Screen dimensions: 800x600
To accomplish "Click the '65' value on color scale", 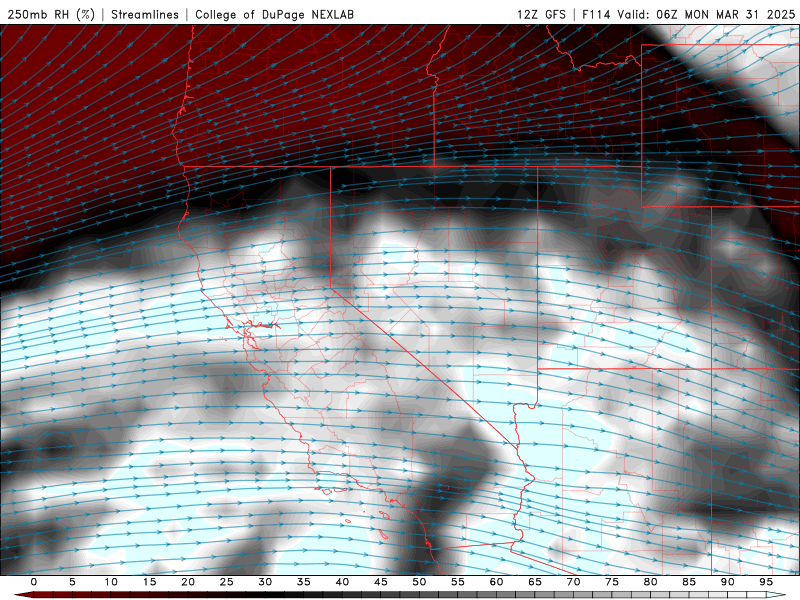I will click(x=535, y=582).
